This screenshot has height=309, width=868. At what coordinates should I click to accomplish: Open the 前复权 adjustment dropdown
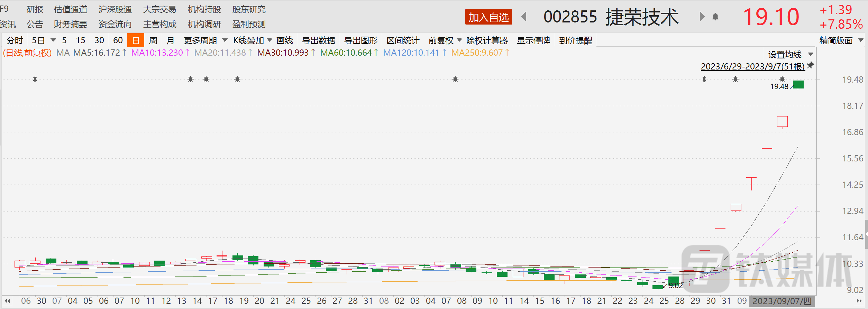pyautogui.click(x=445, y=40)
